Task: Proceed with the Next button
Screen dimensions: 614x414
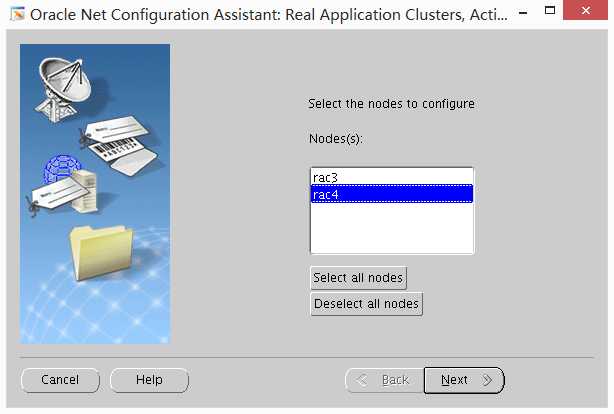Action: [x=464, y=380]
